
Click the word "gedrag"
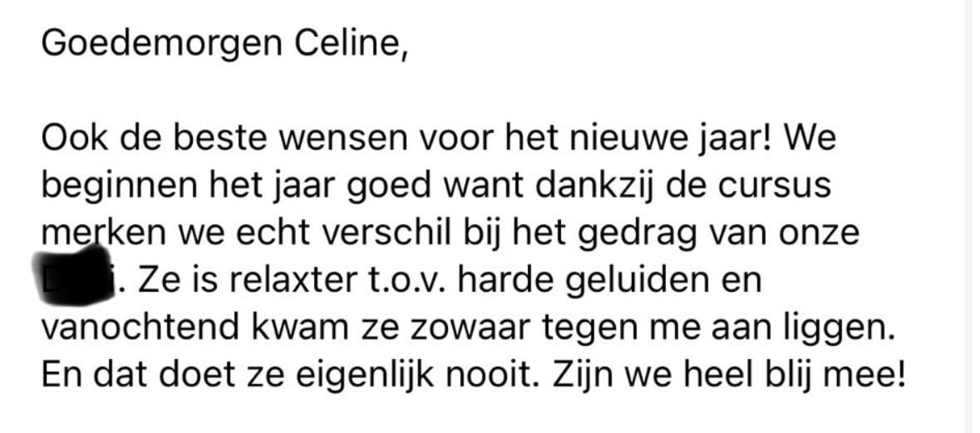[x=633, y=234]
